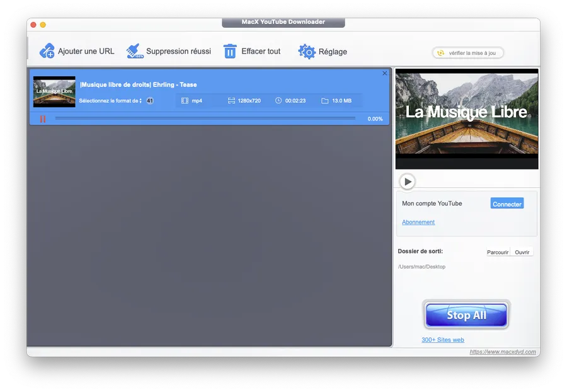Click the 00:02:23 duration value
The height and width of the screenshot is (392, 567).
click(295, 101)
